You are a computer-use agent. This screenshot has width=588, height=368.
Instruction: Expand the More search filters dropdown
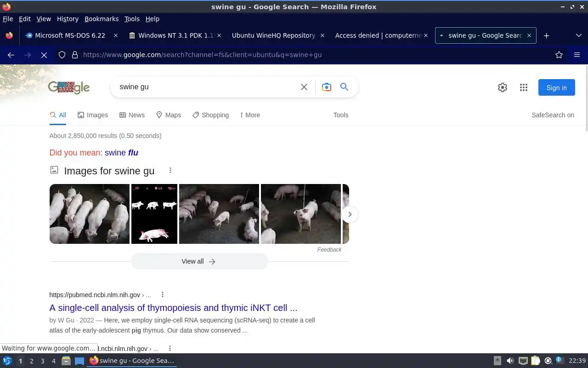tap(250, 115)
